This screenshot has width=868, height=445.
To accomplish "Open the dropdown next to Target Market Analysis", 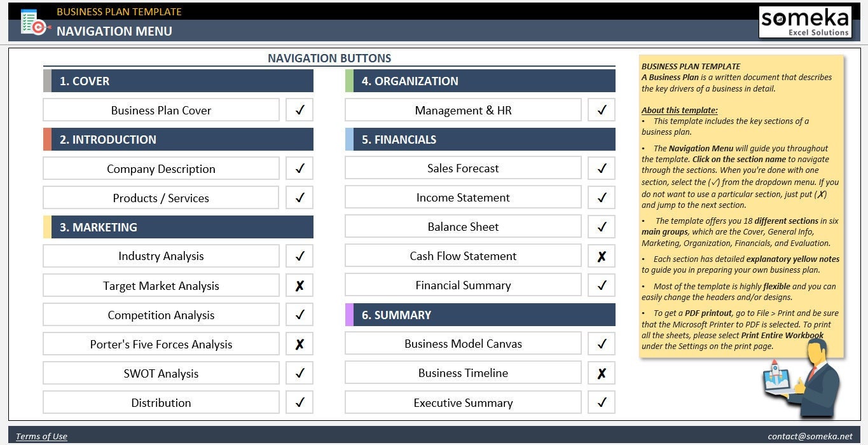I will point(299,285).
